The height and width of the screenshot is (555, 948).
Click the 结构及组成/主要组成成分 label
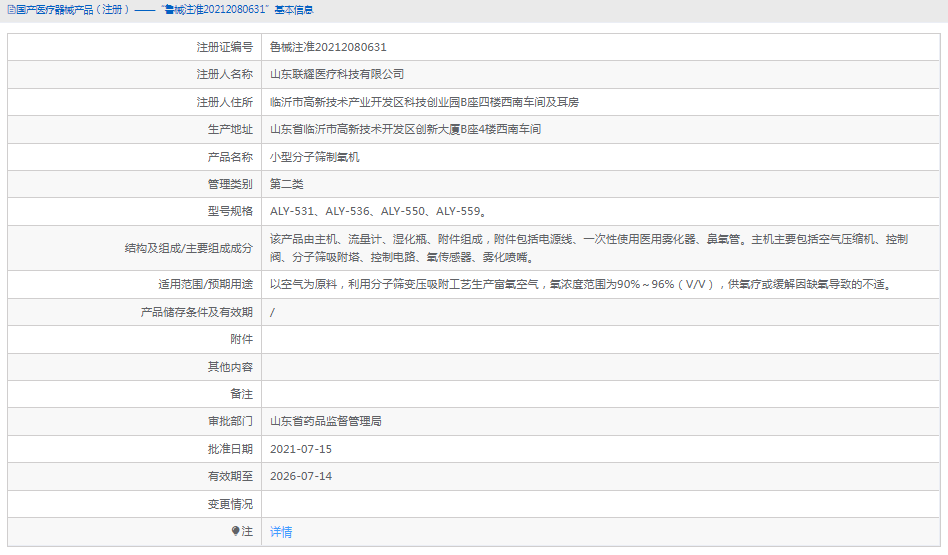tap(189, 248)
